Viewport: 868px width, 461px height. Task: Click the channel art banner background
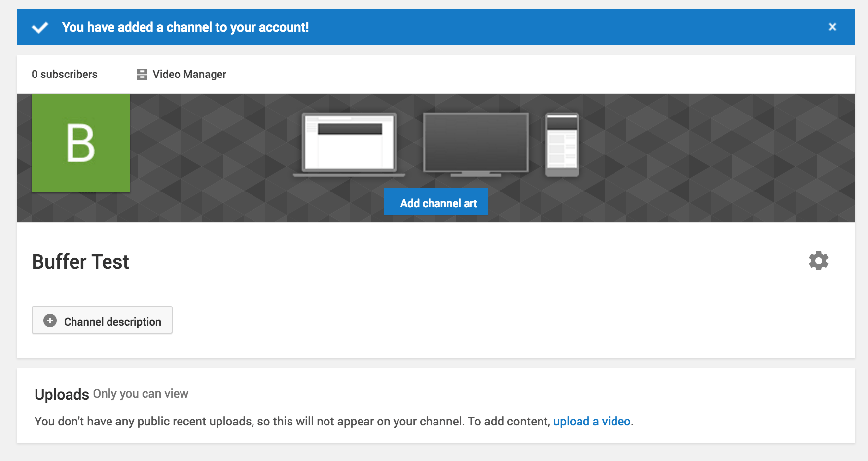point(715,158)
